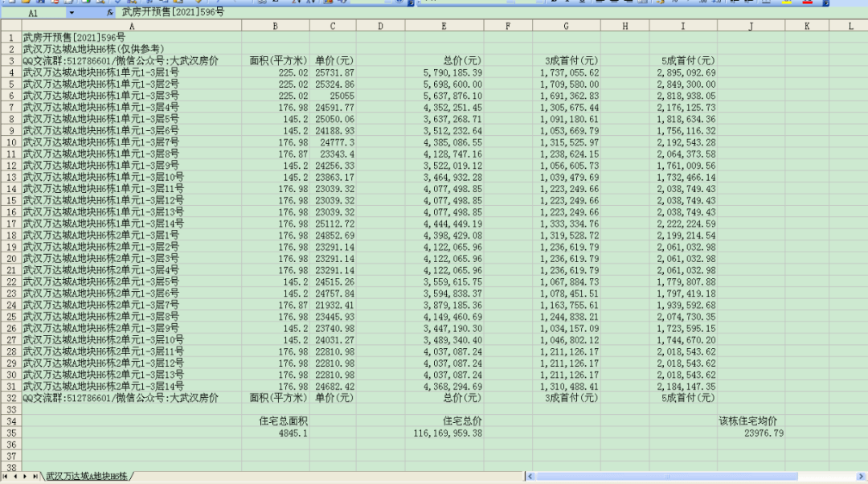Select column G header
The image size is (868, 484).
(x=567, y=26)
